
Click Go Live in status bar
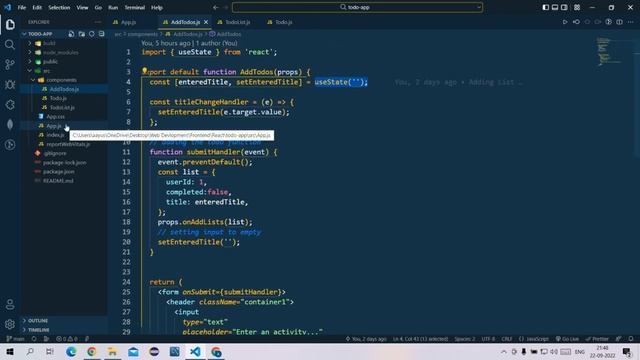pos(567,339)
